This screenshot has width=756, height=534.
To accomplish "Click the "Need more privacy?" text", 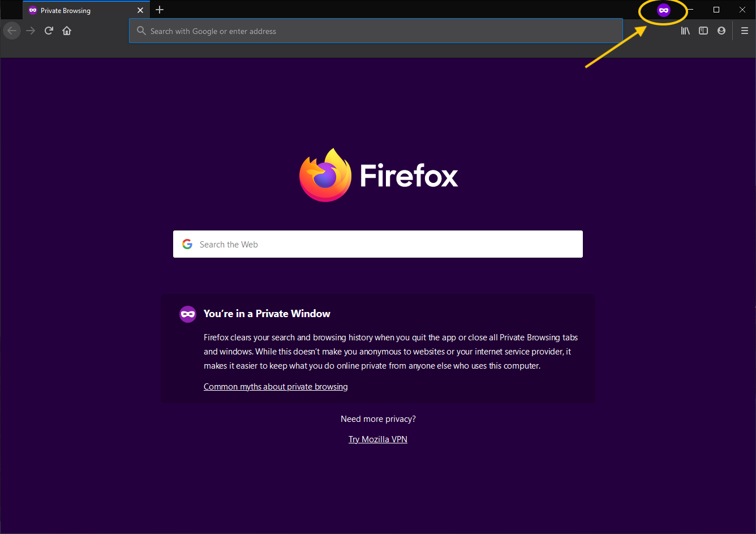I will 378,419.
